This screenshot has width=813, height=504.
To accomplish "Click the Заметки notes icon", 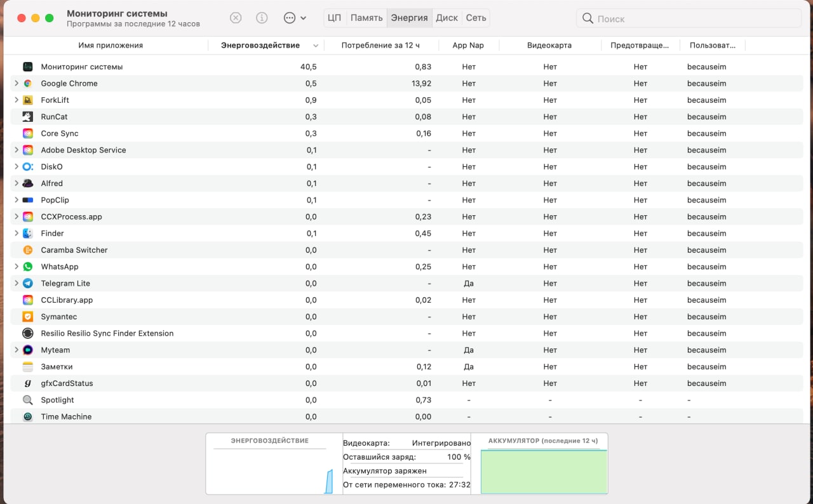I will tap(27, 367).
